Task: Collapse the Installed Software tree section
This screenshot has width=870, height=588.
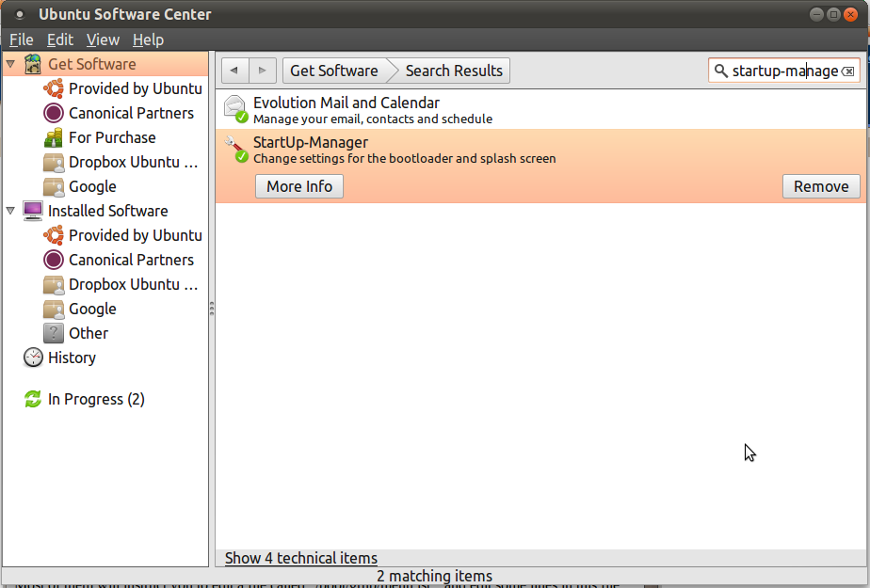Action: point(10,211)
